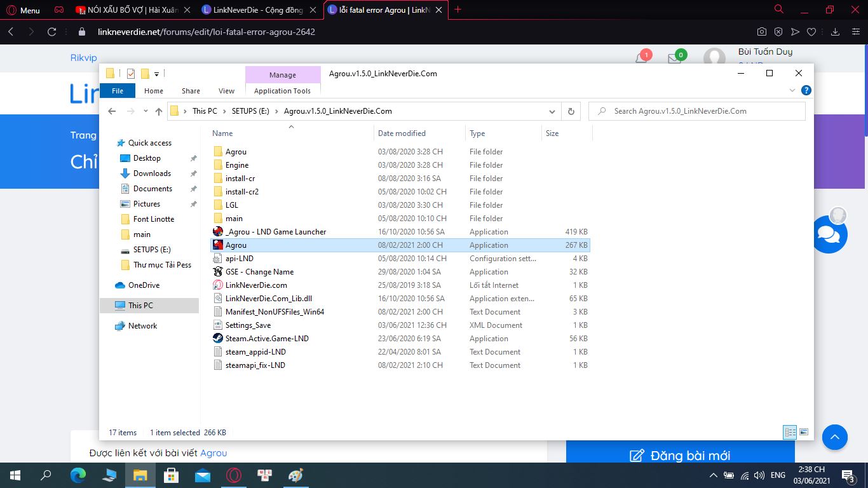Open Microsoft Store from the taskbar
This screenshot has height=488, width=868.
[x=172, y=475]
